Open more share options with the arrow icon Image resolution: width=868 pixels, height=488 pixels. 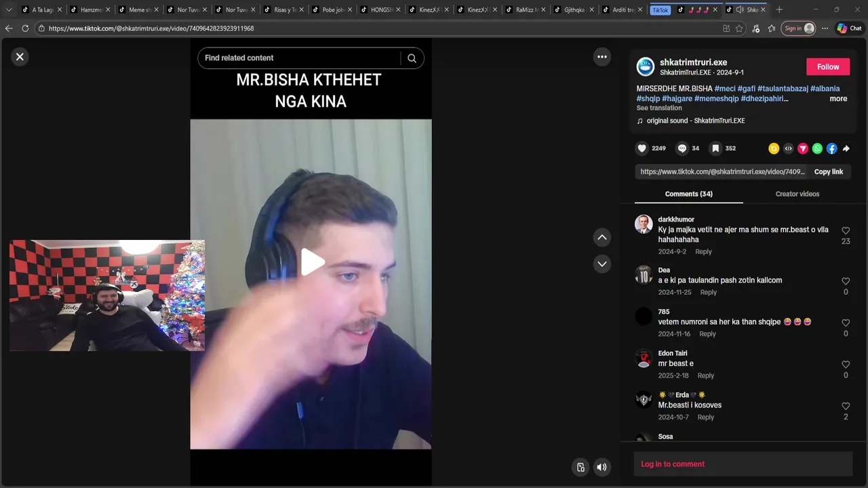pyautogui.click(x=846, y=148)
